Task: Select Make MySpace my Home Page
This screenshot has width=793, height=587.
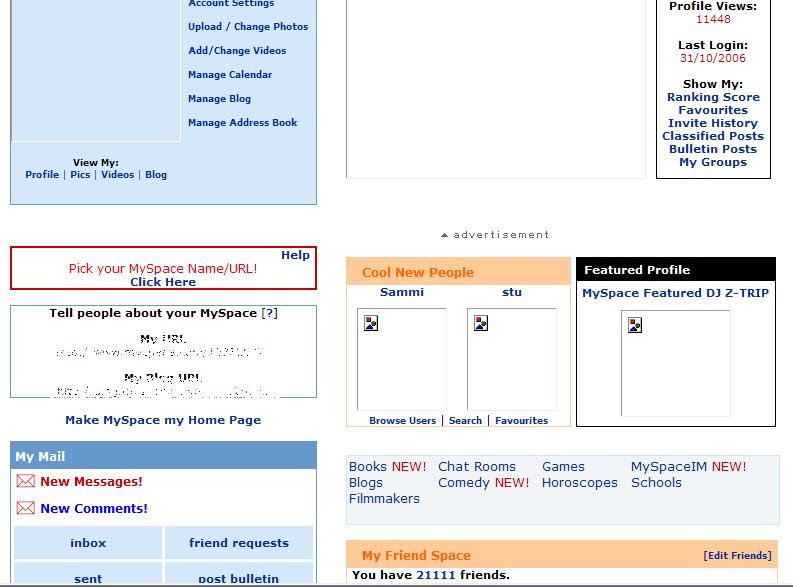Action: pos(163,420)
